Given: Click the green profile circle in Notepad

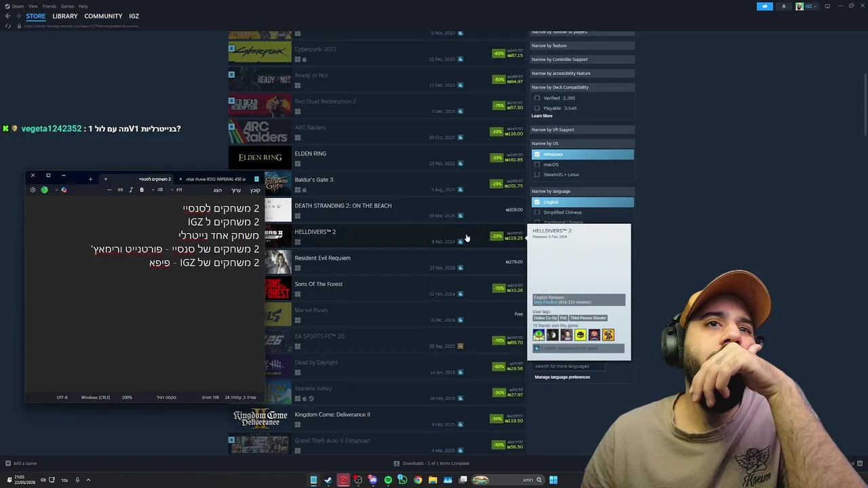Looking at the screenshot, I should point(45,190).
